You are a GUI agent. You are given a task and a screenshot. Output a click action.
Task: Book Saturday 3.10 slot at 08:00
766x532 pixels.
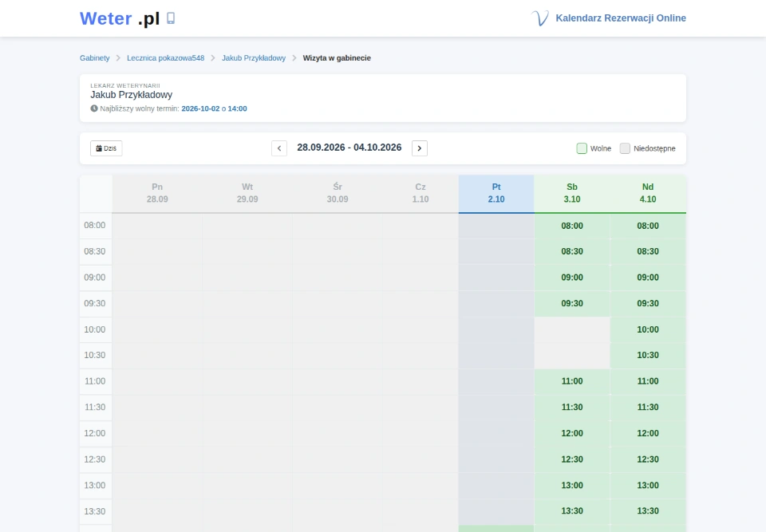click(x=572, y=226)
